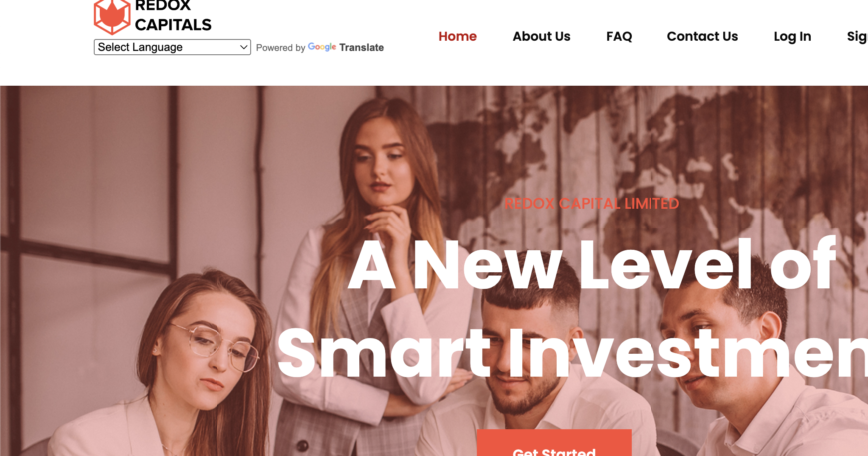Click the 'Powered by' label text
Image resolution: width=868 pixels, height=456 pixels.
[x=280, y=48]
